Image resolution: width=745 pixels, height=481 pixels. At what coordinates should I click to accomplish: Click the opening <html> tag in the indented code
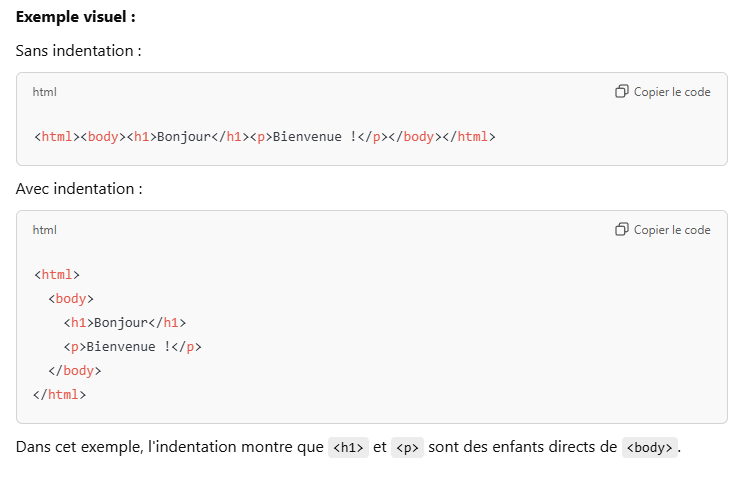(x=57, y=274)
